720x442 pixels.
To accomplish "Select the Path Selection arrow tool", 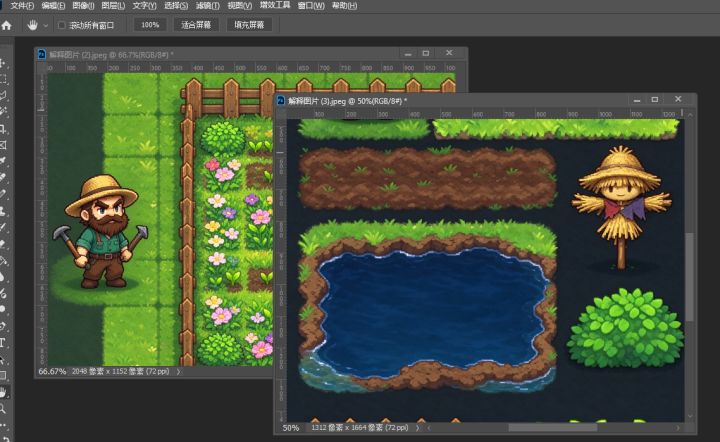I will (x=3, y=359).
